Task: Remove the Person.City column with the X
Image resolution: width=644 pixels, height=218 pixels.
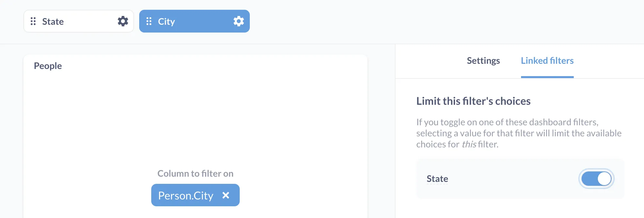Action: click(226, 195)
